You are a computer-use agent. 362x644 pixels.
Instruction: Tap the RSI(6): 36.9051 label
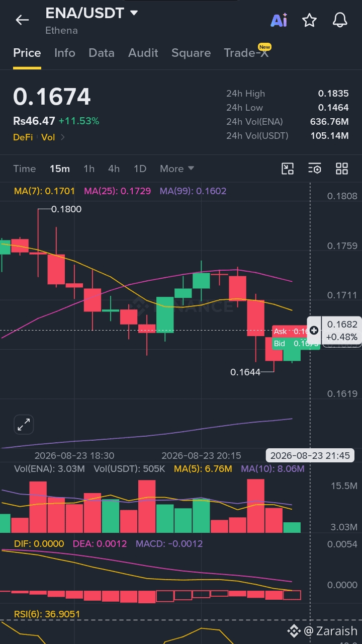(x=47, y=614)
